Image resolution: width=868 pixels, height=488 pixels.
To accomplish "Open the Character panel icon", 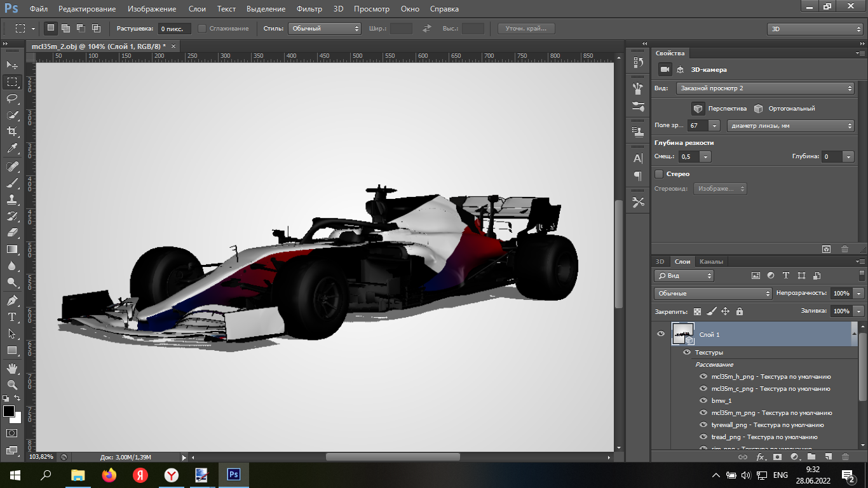I will (638, 158).
